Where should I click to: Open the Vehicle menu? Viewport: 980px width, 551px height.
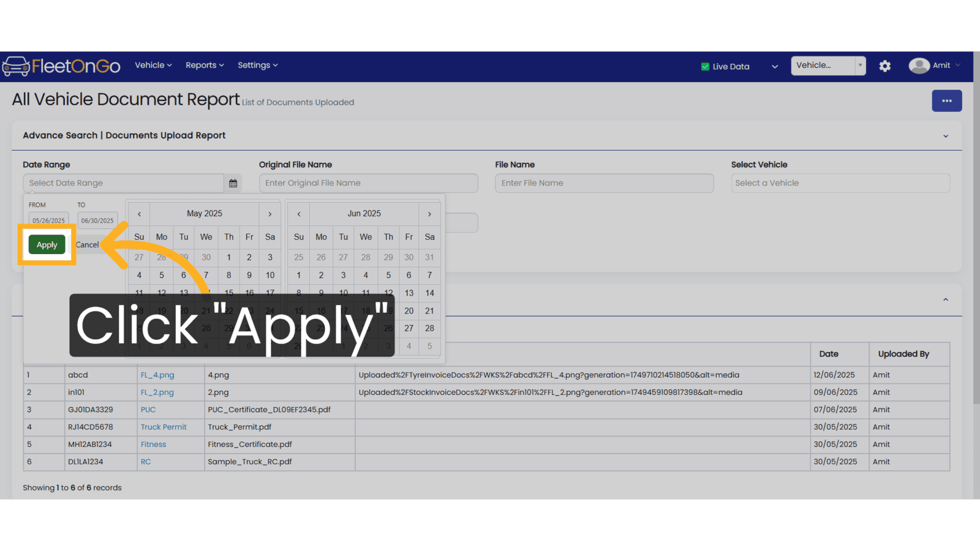coord(153,66)
